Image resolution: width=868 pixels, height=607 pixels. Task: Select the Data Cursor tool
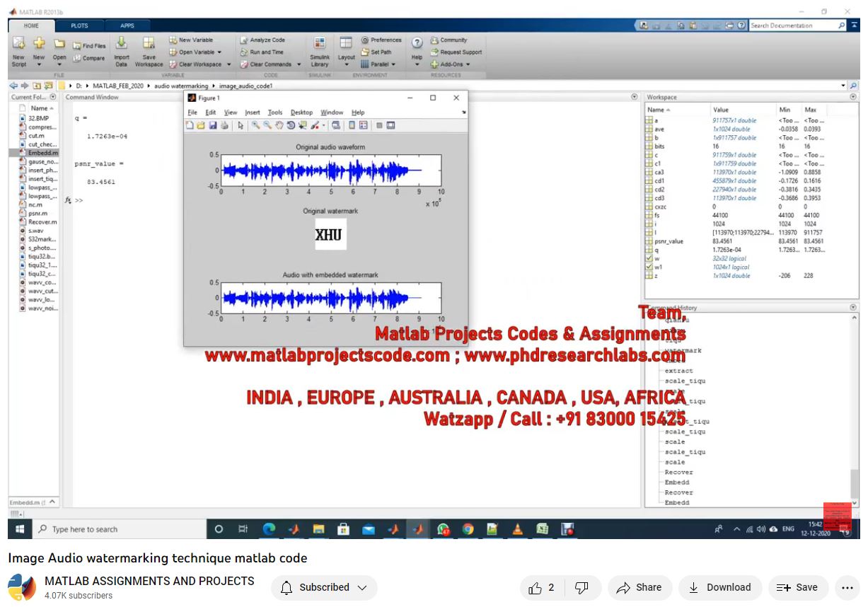(303, 125)
